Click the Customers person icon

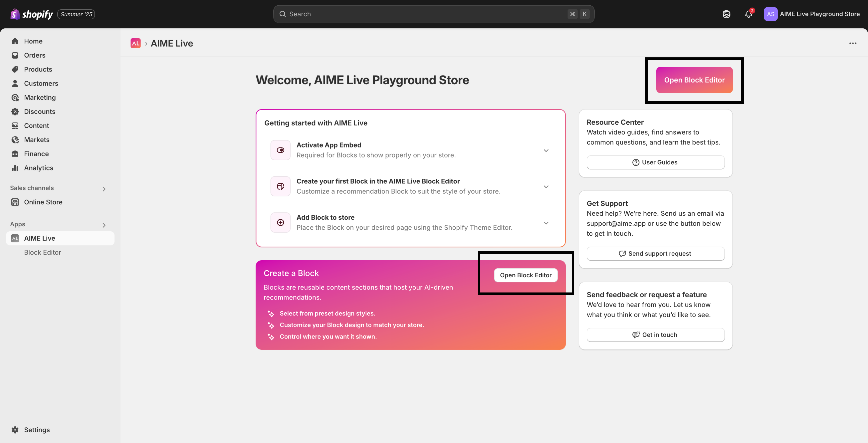[15, 83]
